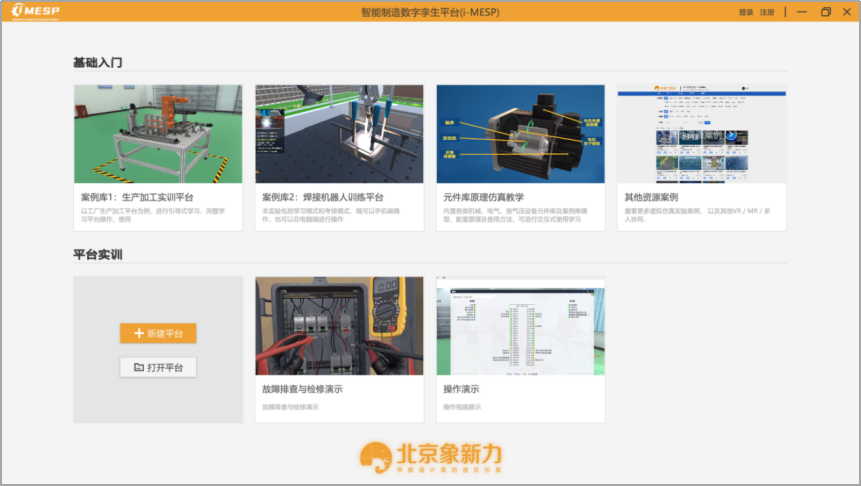Viewport: 861px width, 486px height.
Task: Click 登录 to log in
Action: tap(746, 12)
